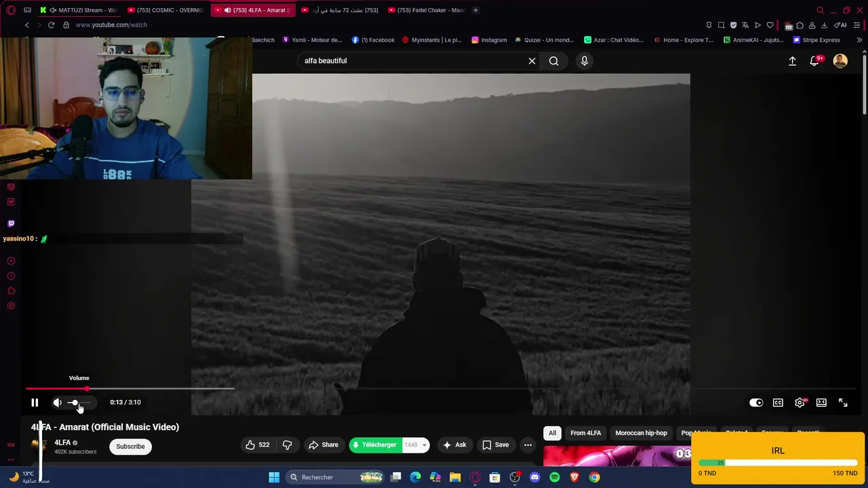Open Spotify from the taskbar
The width and height of the screenshot is (868, 488).
coord(555,477)
